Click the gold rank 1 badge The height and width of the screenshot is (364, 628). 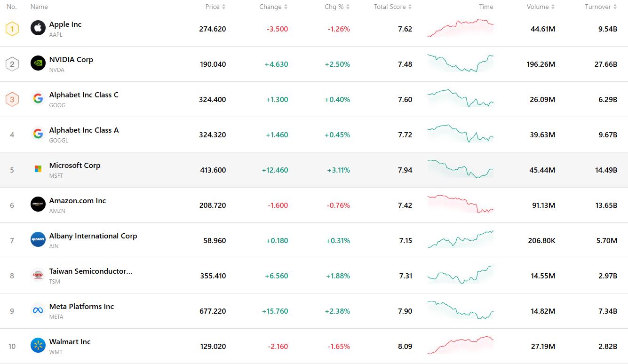tap(12, 29)
